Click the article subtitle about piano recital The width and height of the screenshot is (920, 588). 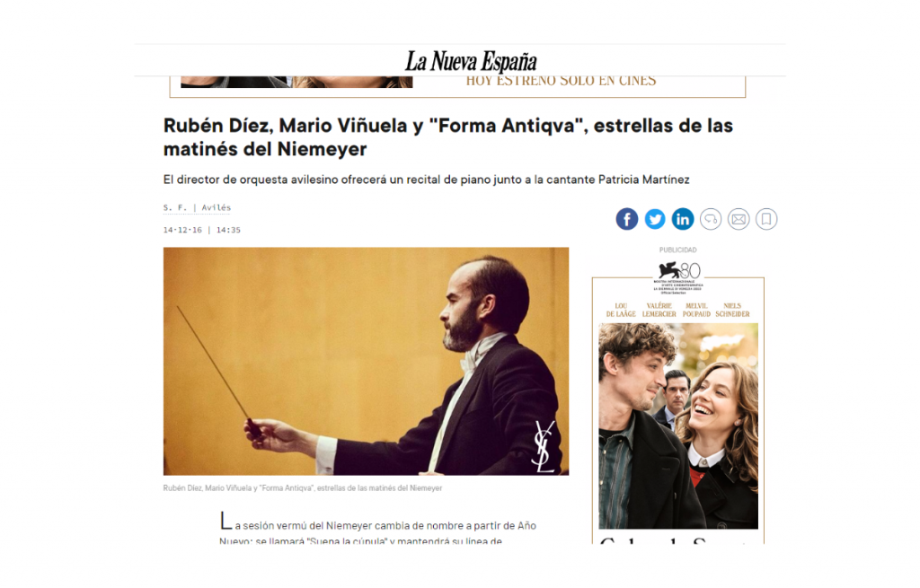(427, 180)
